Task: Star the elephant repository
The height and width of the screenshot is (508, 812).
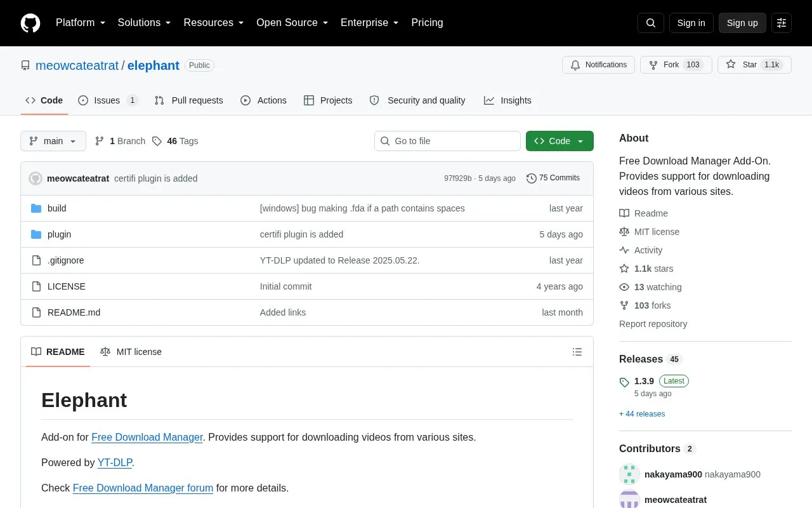Action: (754, 65)
